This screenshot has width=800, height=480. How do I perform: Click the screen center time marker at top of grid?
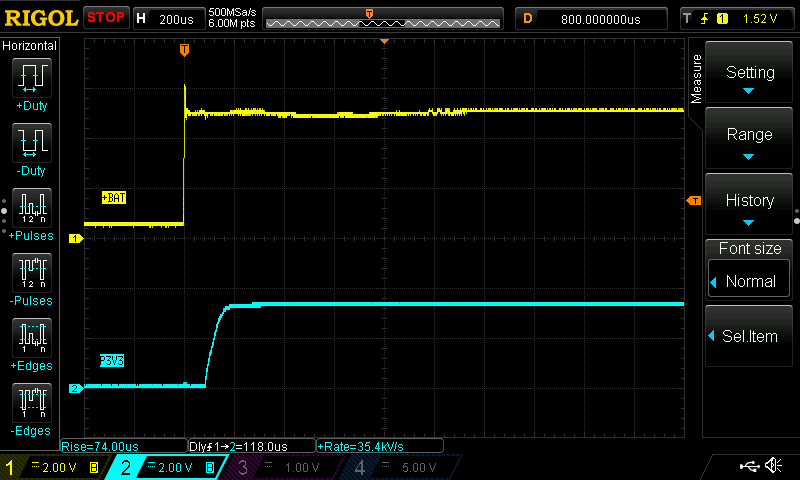384,41
